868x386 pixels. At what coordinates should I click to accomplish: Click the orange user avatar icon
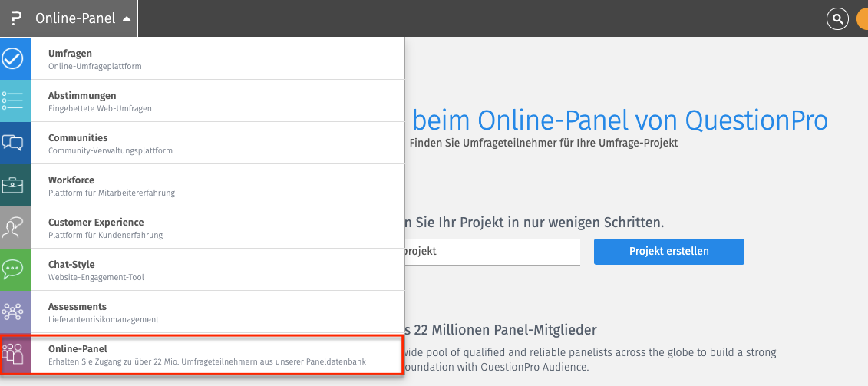point(863,19)
